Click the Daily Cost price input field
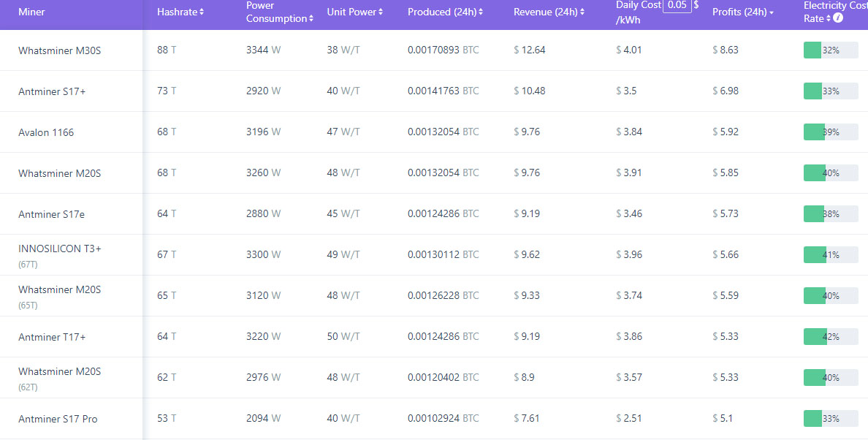 (677, 6)
